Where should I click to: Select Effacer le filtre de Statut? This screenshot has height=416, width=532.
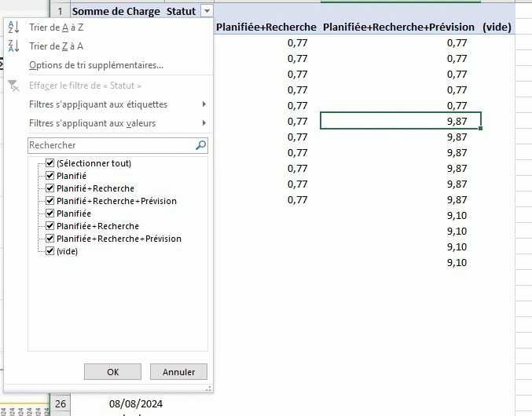85,86
